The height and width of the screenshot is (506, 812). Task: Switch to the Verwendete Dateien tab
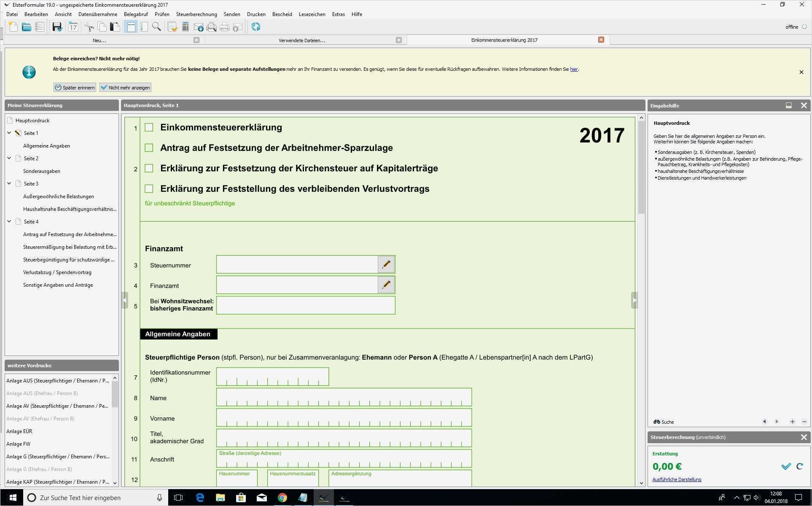301,40
